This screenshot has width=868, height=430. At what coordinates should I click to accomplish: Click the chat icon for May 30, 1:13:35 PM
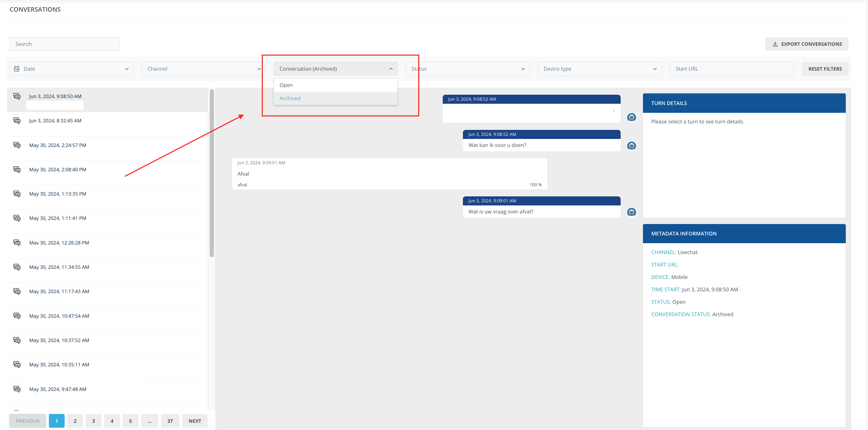coord(17,194)
